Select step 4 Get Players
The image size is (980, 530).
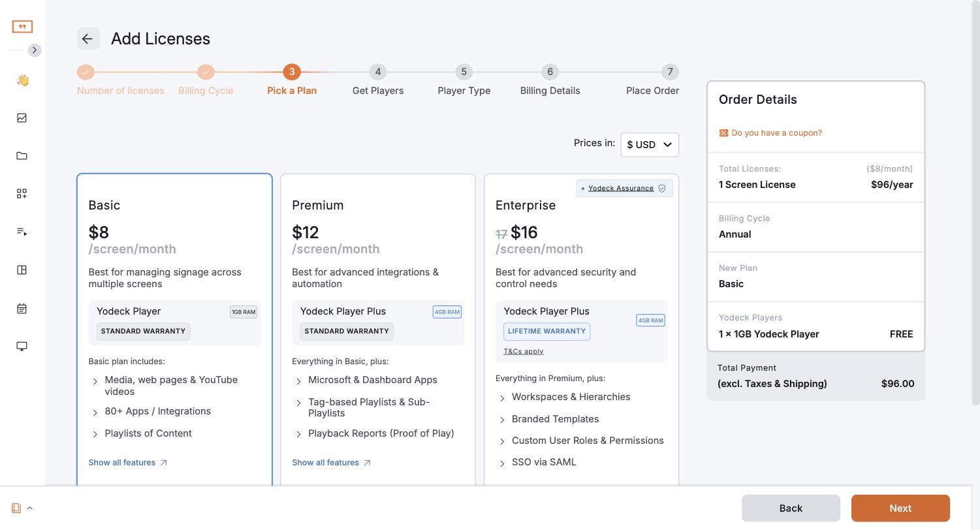(378, 81)
